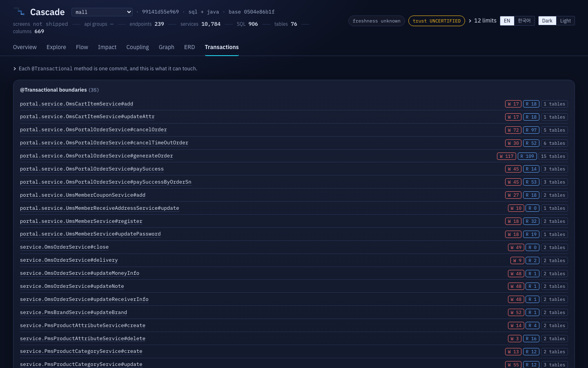
Task: Select the Light theme
Action: pyautogui.click(x=565, y=21)
